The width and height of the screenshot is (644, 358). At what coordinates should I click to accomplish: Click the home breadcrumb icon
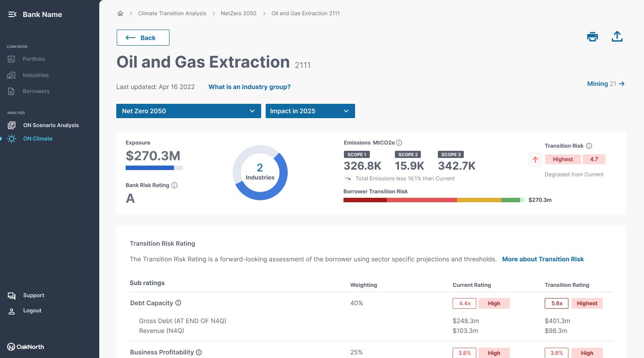click(x=120, y=13)
